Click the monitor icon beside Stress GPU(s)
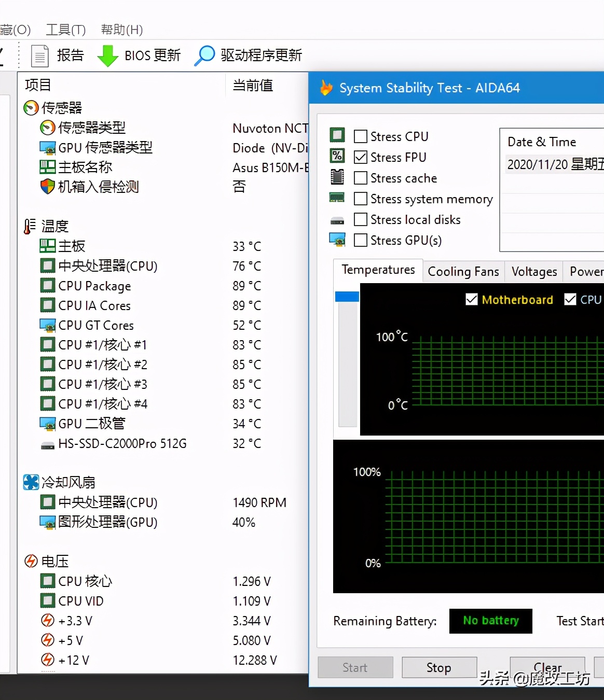Image resolution: width=604 pixels, height=700 pixels. coord(337,240)
